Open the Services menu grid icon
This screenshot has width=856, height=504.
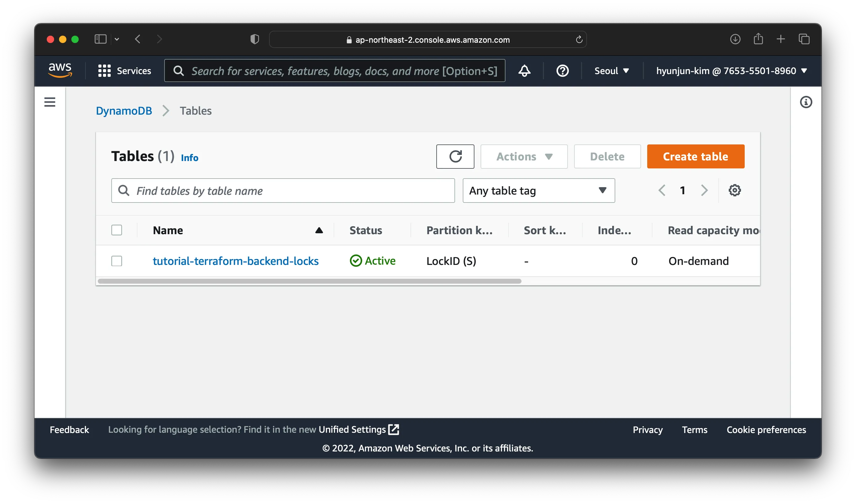click(104, 71)
